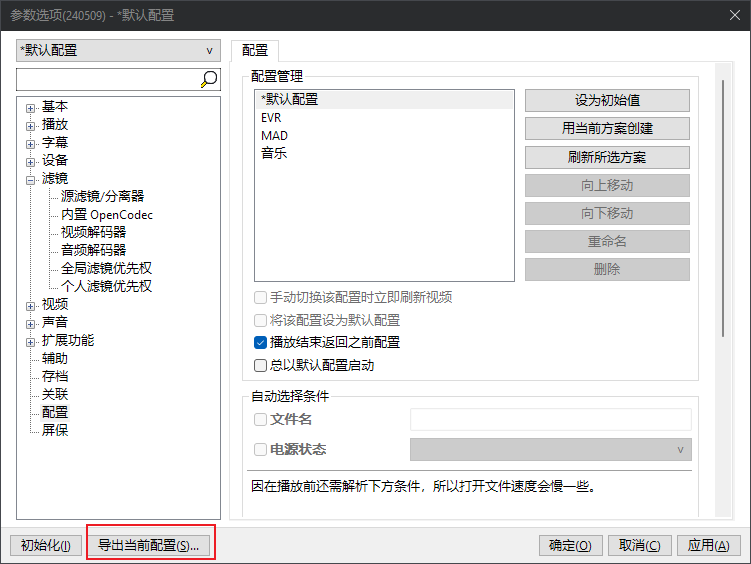Click the settings search input field

pyautogui.click(x=106, y=79)
